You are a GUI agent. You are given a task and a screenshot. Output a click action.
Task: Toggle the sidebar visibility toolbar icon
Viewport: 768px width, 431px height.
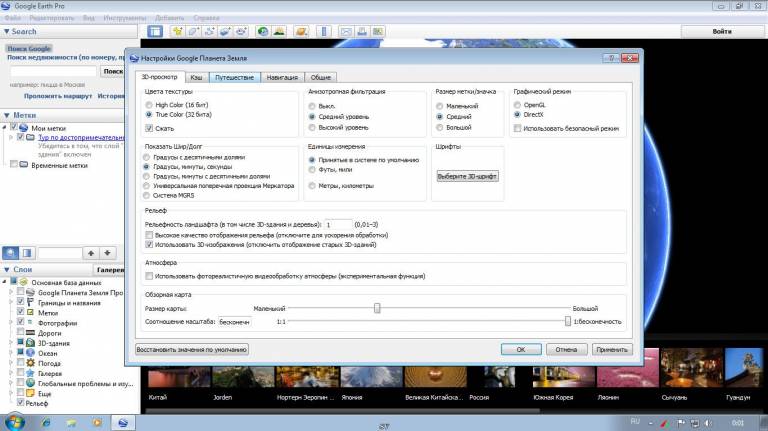(155, 31)
